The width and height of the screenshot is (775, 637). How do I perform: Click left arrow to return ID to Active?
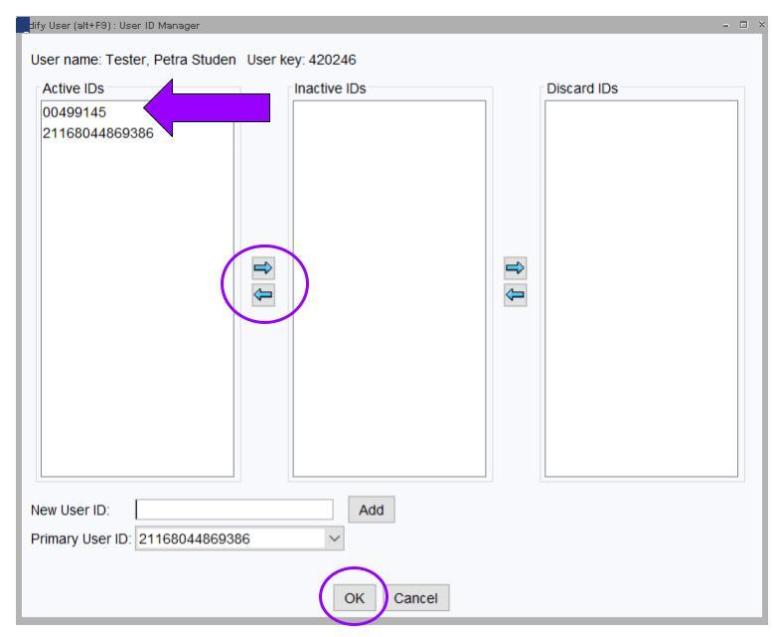[x=264, y=294]
